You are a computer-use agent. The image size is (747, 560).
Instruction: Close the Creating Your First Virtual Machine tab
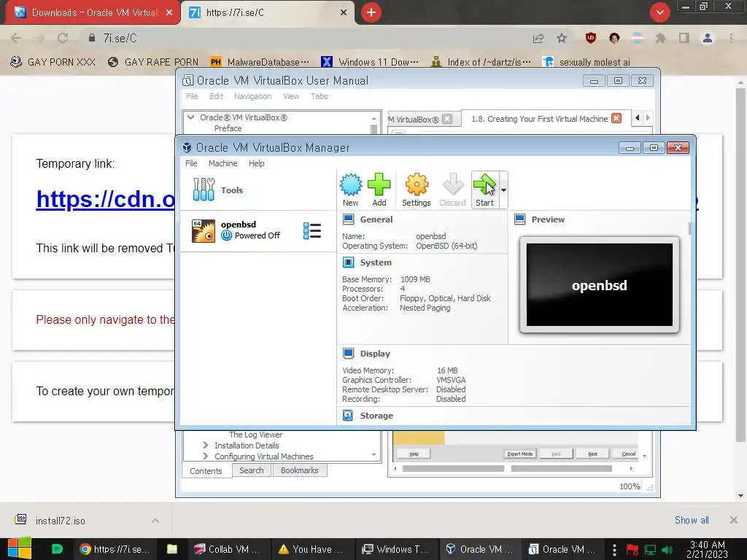coord(616,118)
